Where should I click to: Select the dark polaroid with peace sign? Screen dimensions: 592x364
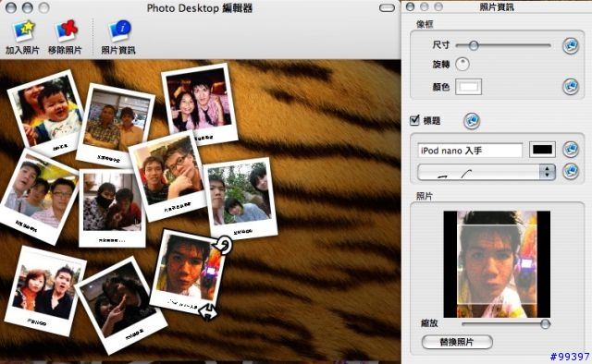click(121, 305)
